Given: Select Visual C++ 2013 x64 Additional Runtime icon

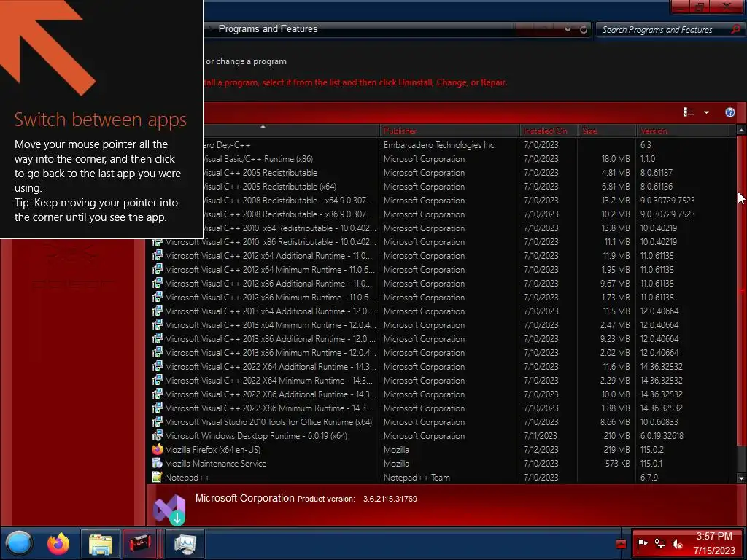Looking at the screenshot, I should pos(158,311).
